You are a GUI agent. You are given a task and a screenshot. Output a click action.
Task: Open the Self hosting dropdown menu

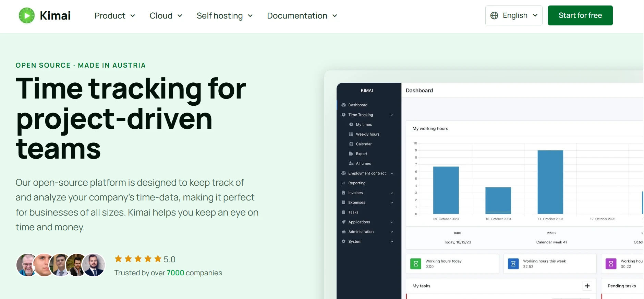[225, 16]
